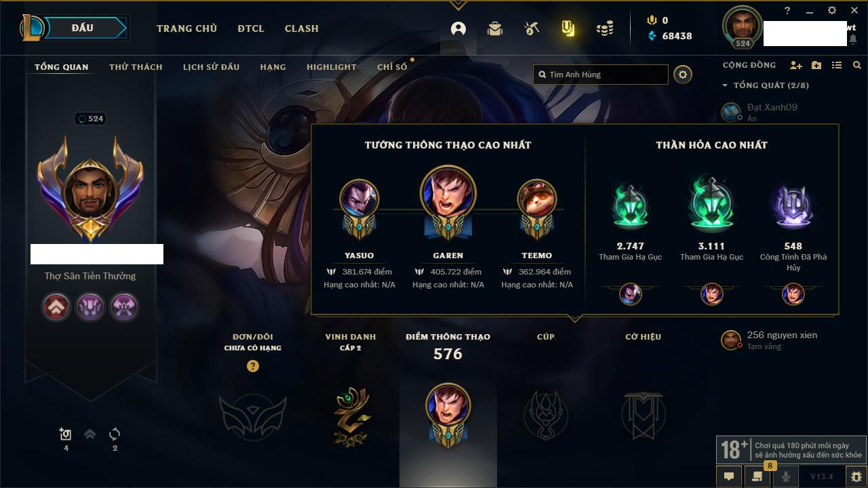This screenshot has width=868, height=488.
Task: Click the Add Friend icon
Action: pyautogui.click(x=796, y=65)
